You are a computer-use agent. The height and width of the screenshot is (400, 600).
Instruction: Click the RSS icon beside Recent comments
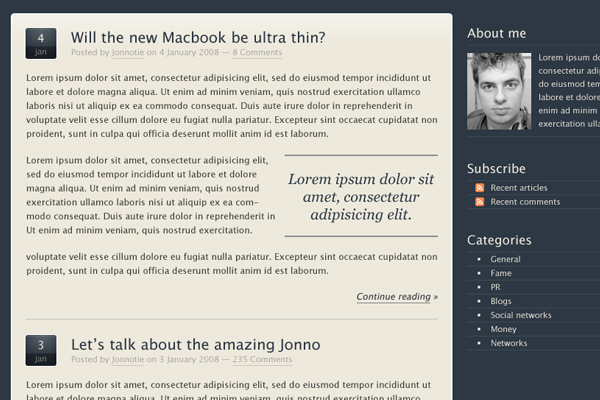coord(479,202)
